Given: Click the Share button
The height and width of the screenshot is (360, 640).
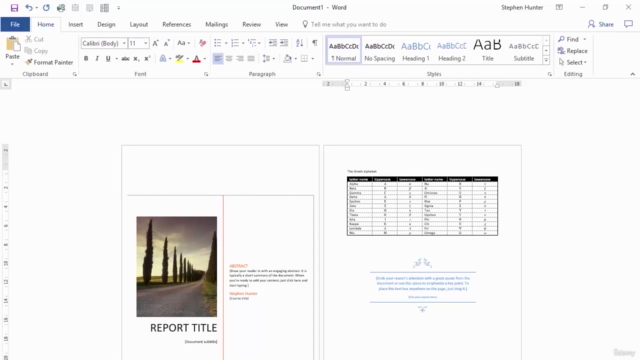Looking at the screenshot, I should (x=601, y=24).
